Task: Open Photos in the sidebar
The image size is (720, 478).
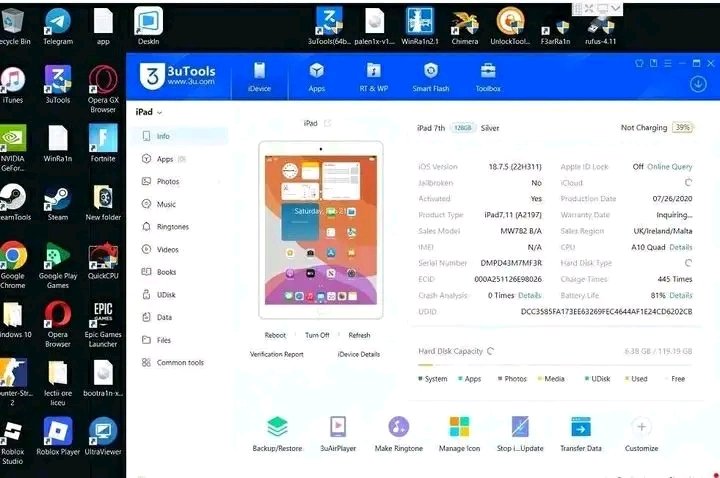Action: (x=179, y=181)
